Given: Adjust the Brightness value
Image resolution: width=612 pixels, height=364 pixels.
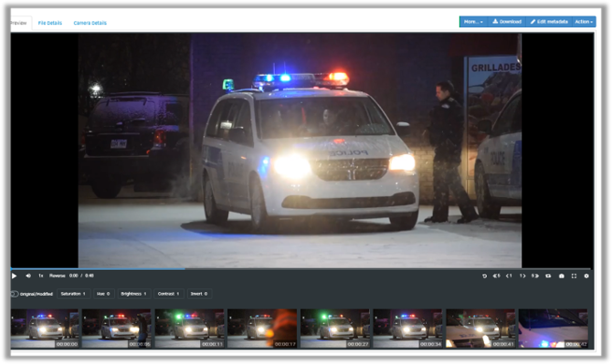Looking at the screenshot, I should coord(134,294).
